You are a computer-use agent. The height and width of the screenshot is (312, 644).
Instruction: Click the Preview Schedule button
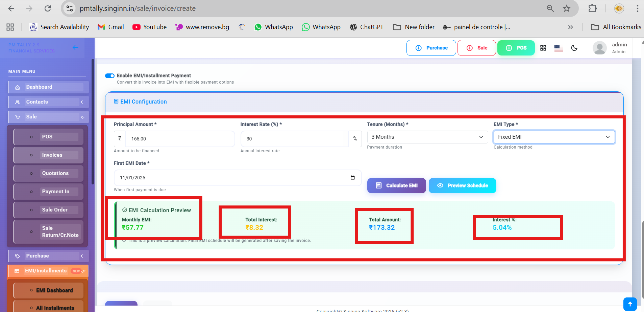pyautogui.click(x=462, y=186)
